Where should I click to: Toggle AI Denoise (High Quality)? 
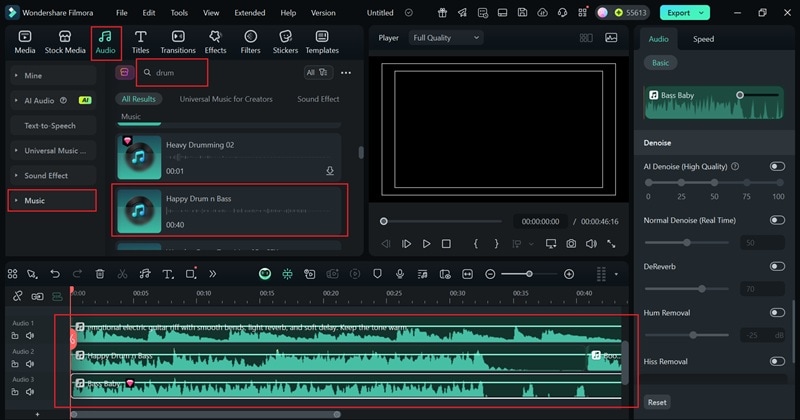pyautogui.click(x=777, y=166)
